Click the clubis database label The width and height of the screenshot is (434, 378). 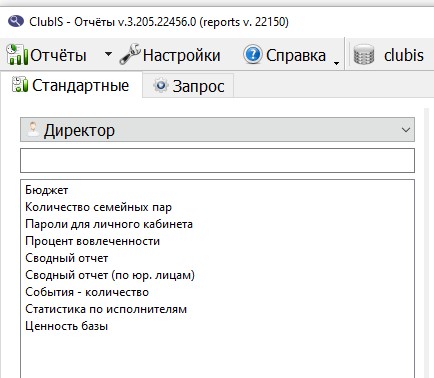pos(404,55)
